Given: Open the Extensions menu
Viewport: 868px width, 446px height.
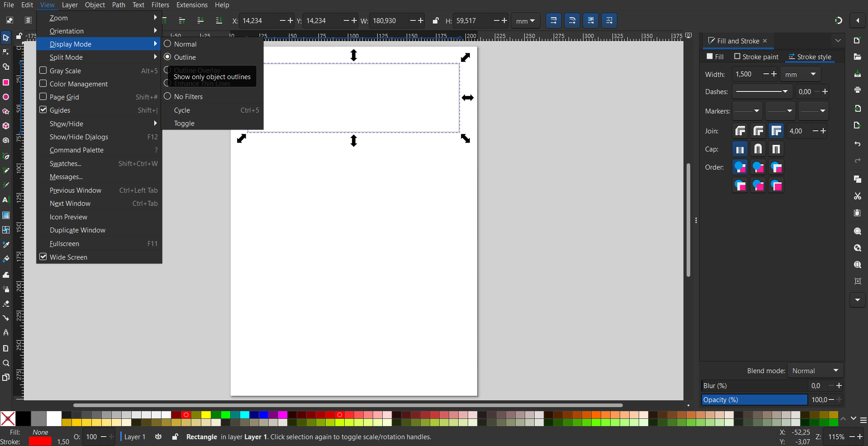Looking at the screenshot, I should tap(192, 5).
